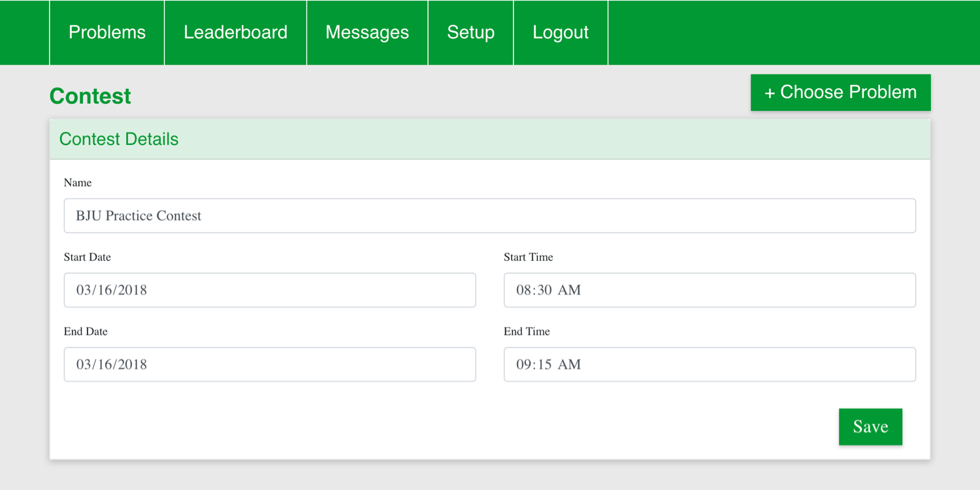
Task: Focus the contest Name text field
Action: tap(489, 216)
